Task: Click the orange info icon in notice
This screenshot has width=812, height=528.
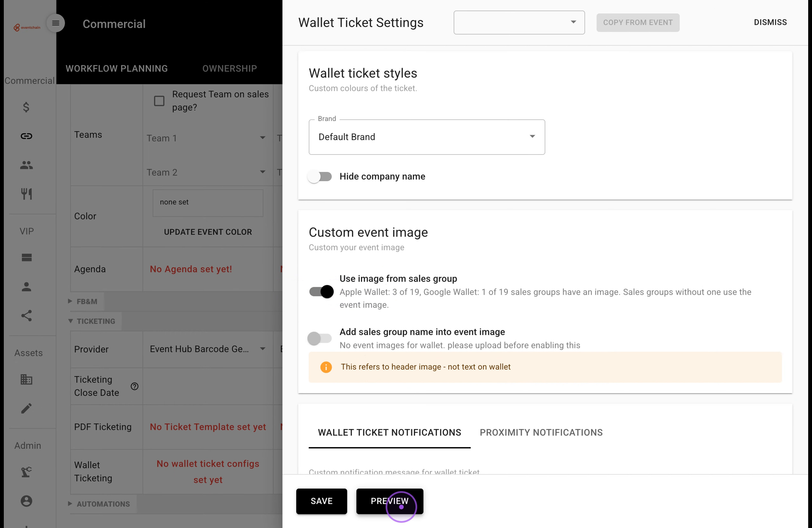Action: 326,367
